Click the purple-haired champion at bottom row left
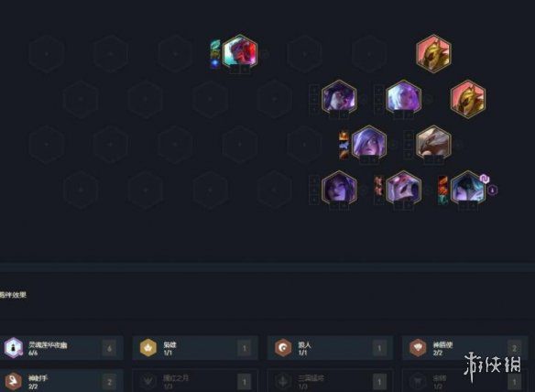The height and width of the screenshot is (392, 535). (x=339, y=190)
